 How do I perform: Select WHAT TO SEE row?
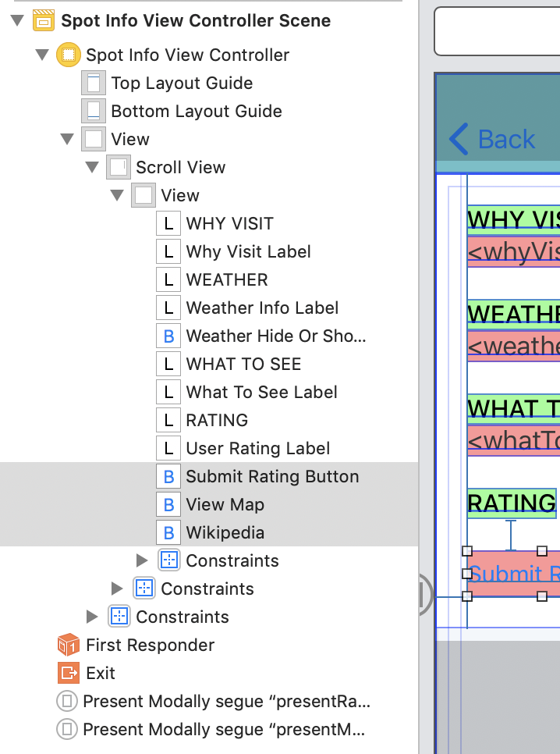click(243, 364)
